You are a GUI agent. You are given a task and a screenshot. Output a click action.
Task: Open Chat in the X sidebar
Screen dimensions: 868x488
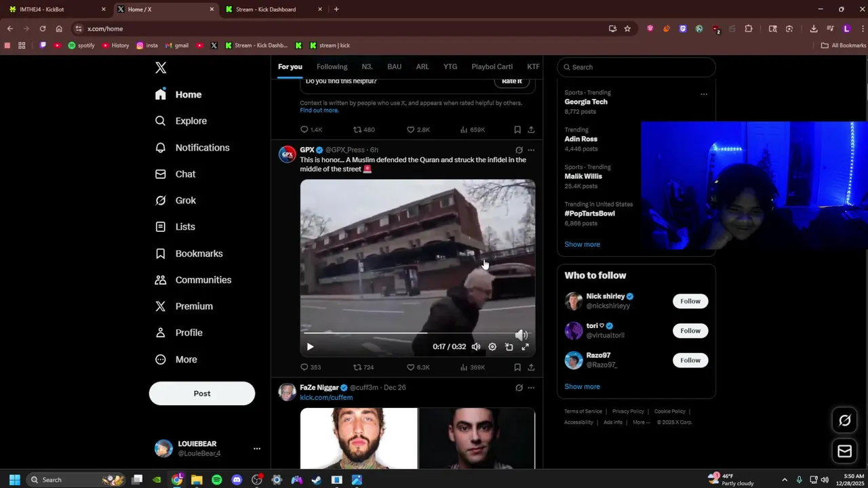pos(175,174)
